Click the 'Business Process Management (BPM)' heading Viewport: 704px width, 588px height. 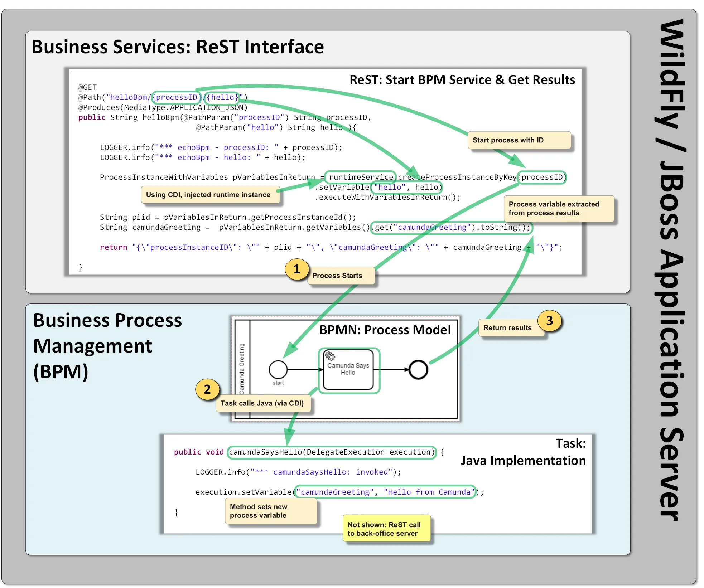[107, 346]
